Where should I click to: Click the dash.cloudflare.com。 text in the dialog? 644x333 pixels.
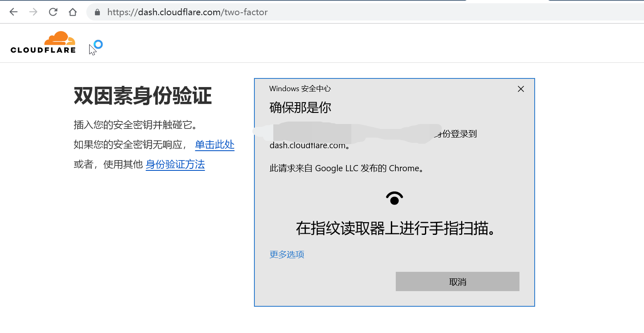click(310, 145)
